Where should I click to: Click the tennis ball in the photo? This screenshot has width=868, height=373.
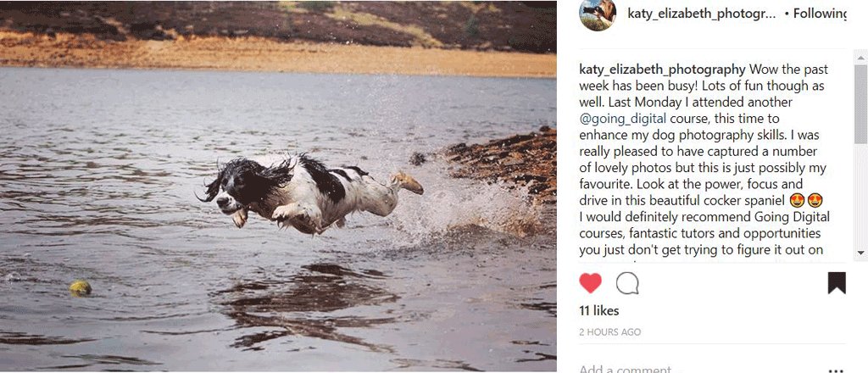click(81, 287)
